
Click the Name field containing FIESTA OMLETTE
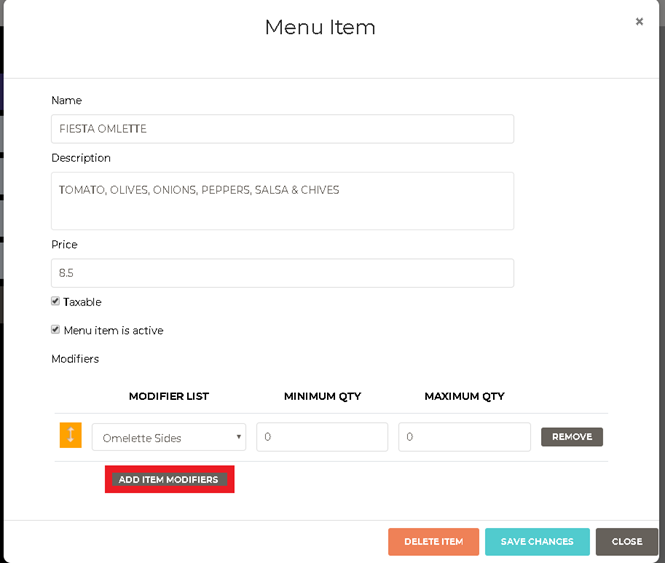(282, 129)
